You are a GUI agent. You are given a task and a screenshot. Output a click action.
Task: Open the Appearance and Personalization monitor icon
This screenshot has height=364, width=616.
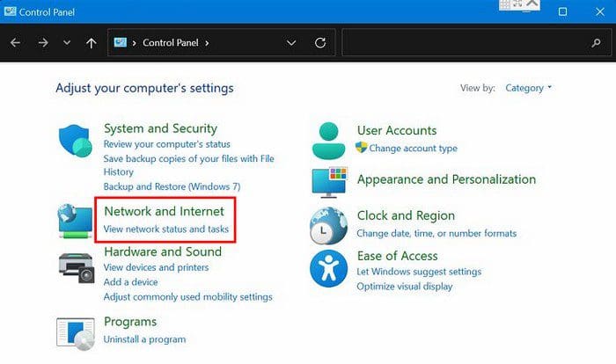(x=330, y=182)
